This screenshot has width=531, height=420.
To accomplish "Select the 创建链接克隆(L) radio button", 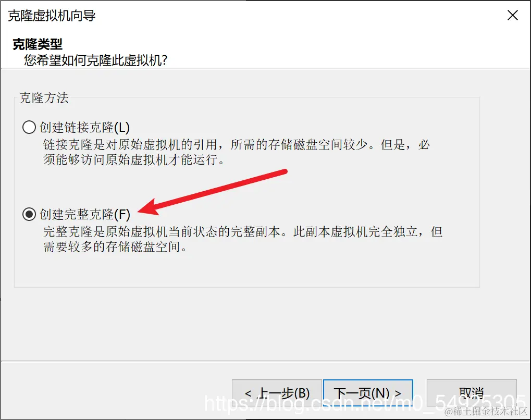I will coord(29,127).
